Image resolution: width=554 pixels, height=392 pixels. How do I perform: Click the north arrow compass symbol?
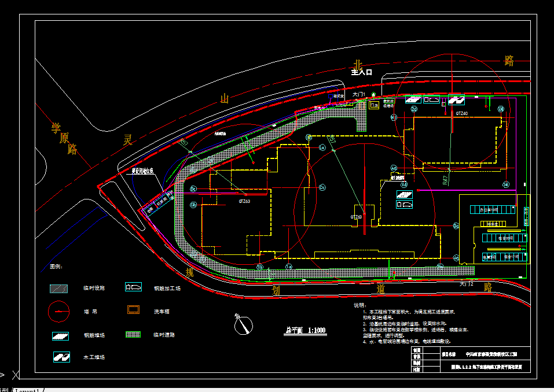point(243,324)
